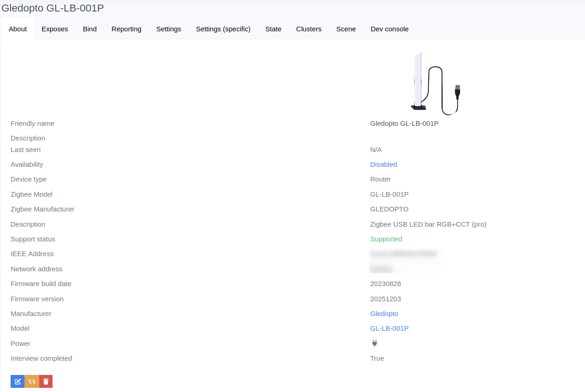View the State tab
The height and width of the screenshot is (392, 585).
pyautogui.click(x=273, y=29)
